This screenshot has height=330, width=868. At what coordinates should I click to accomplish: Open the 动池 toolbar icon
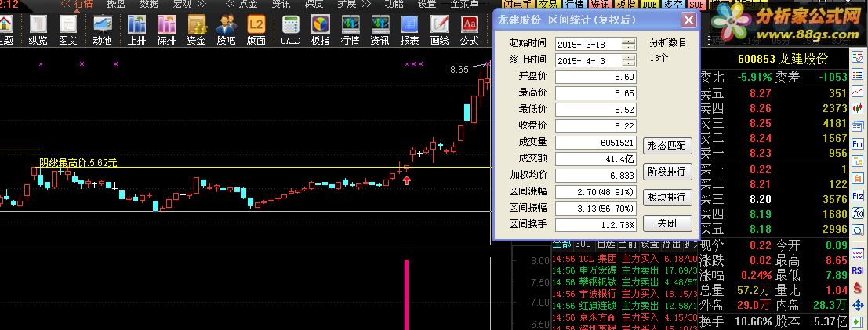(x=102, y=30)
